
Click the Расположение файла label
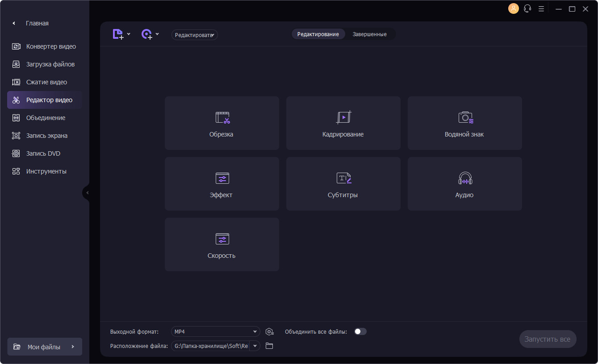click(x=139, y=346)
